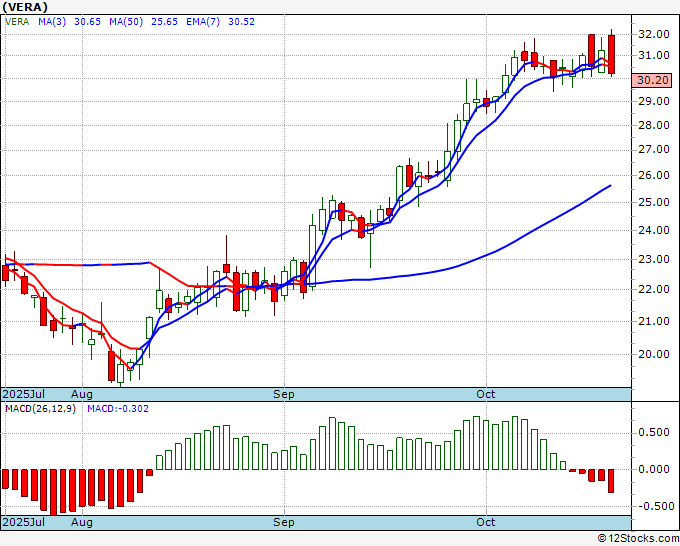The image size is (680, 546).
Task: Click the (VERA) chart title
Action: (x=25, y=7)
